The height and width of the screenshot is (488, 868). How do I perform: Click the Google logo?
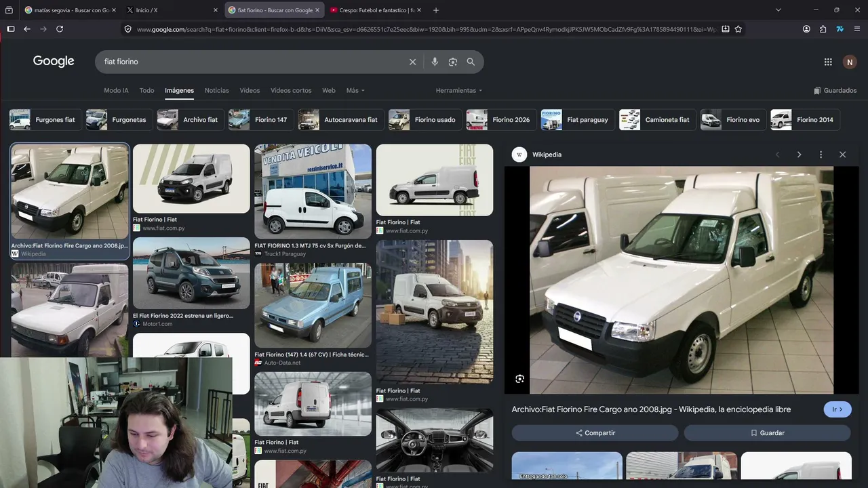point(54,62)
